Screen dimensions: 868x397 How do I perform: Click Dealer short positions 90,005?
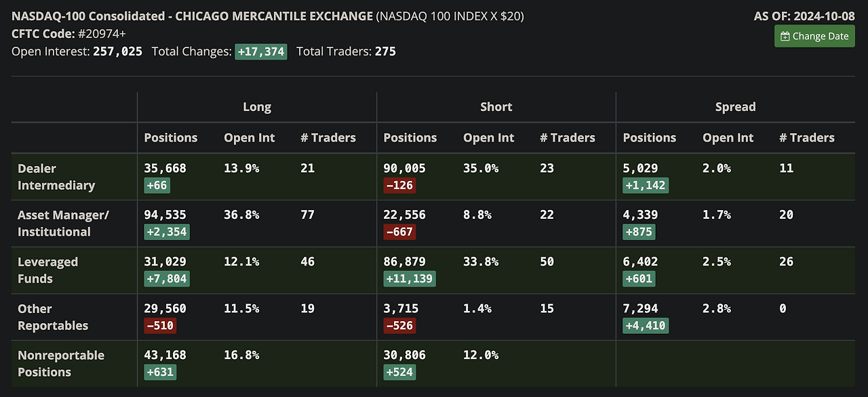click(404, 168)
